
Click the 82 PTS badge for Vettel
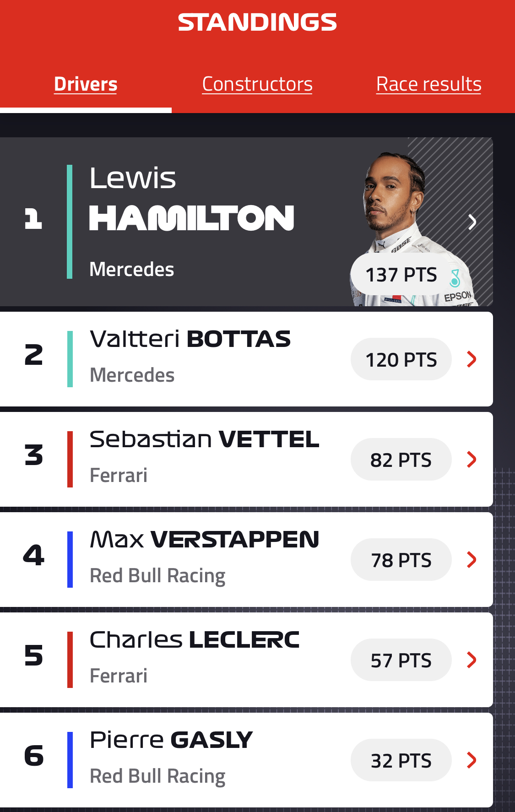coord(401,460)
